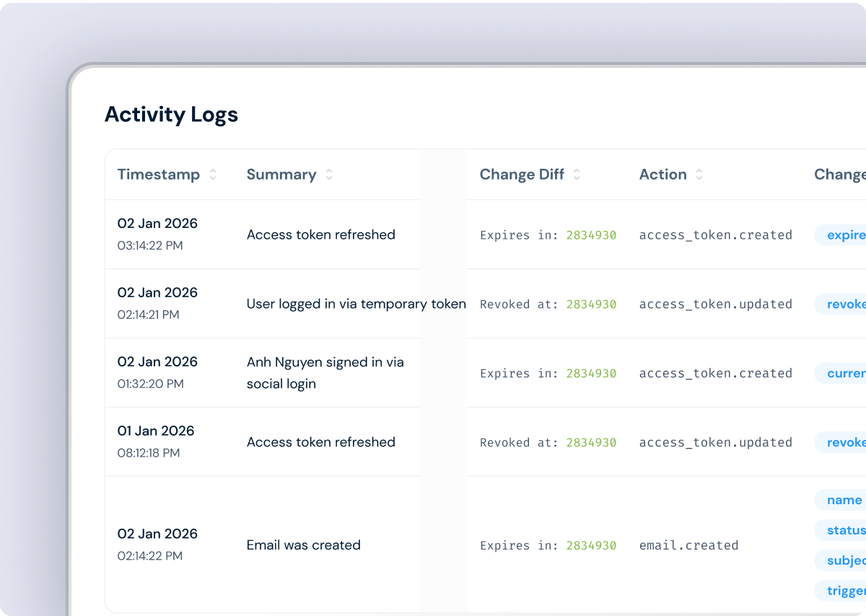Click 'Expires in' diff in 03:14:22 PM row
866x616 pixels.
click(548, 235)
